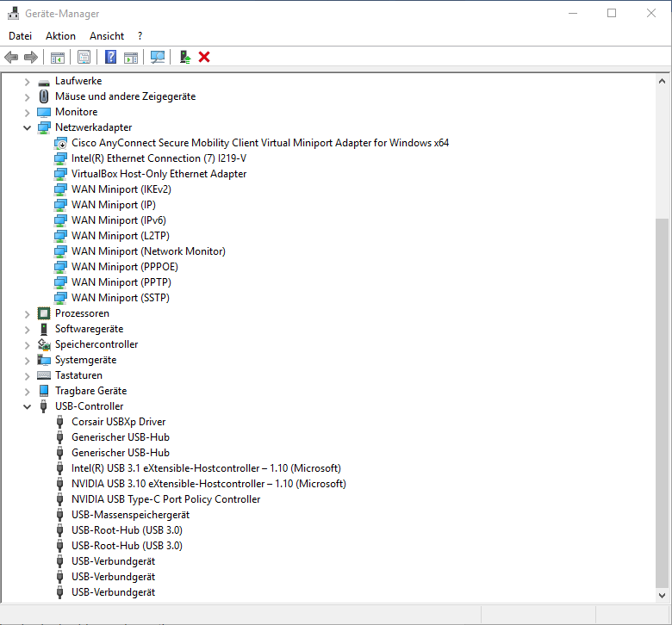Collapse the USB-Controller node
This screenshot has height=625, width=672.
click(27, 406)
